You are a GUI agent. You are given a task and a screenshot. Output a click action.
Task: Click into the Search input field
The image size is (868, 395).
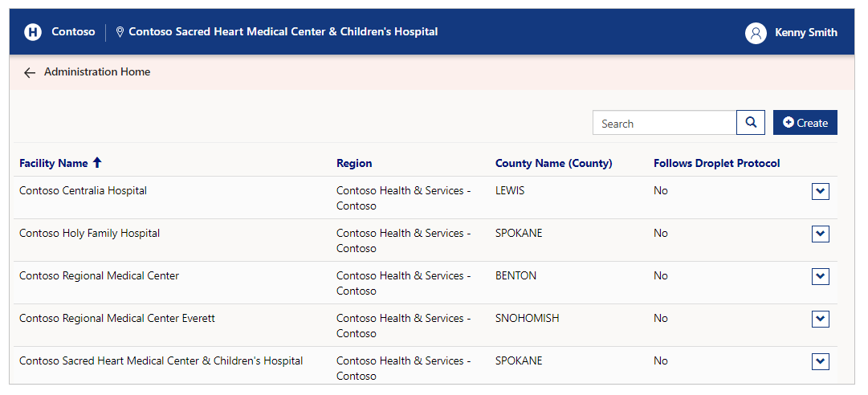coord(664,123)
